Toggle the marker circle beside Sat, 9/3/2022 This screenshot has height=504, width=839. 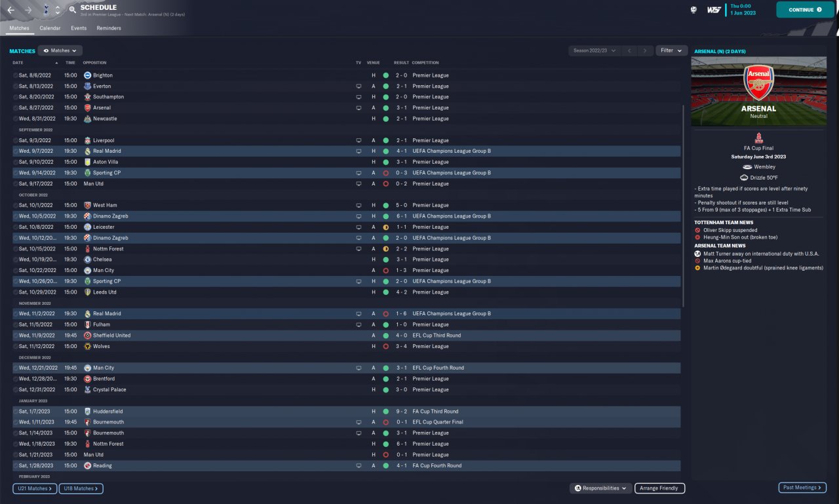[x=16, y=140]
